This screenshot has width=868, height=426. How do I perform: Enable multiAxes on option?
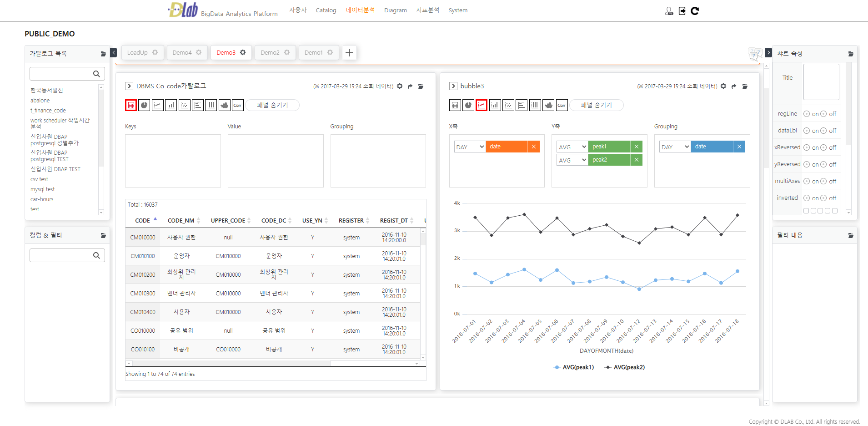(x=807, y=181)
